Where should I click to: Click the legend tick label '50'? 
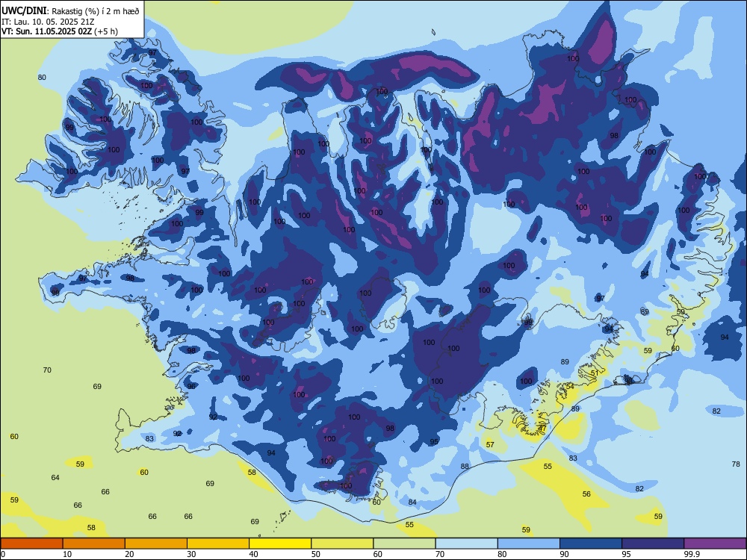(316, 554)
